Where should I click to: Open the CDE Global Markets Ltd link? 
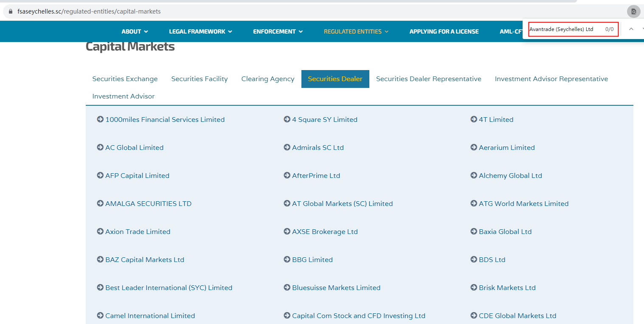click(517, 316)
